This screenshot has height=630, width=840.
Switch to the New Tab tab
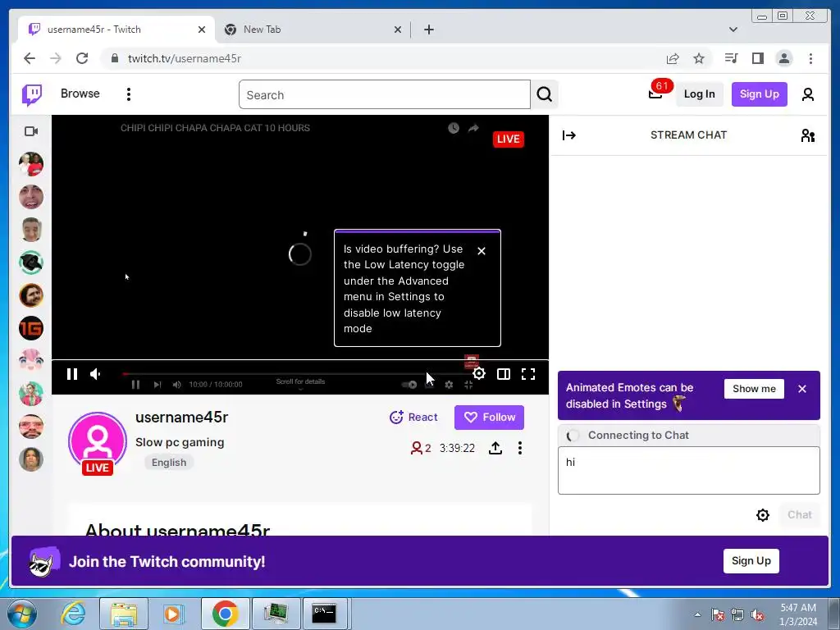coord(313,30)
